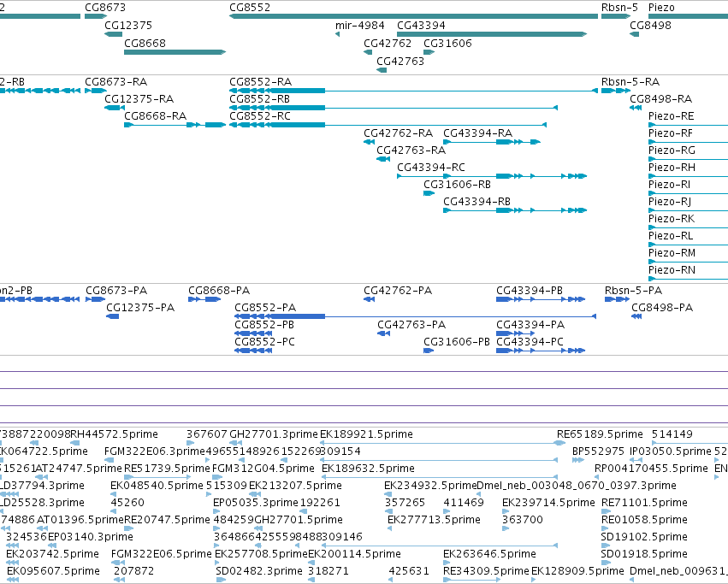Select the CG31606-PB protein label

pos(457,342)
